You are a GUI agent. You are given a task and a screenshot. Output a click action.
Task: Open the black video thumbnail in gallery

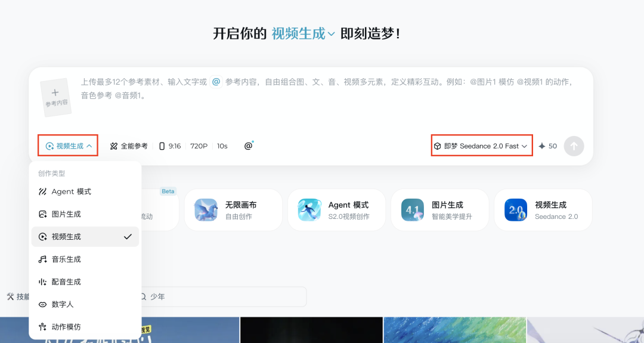(x=311, y=330)
